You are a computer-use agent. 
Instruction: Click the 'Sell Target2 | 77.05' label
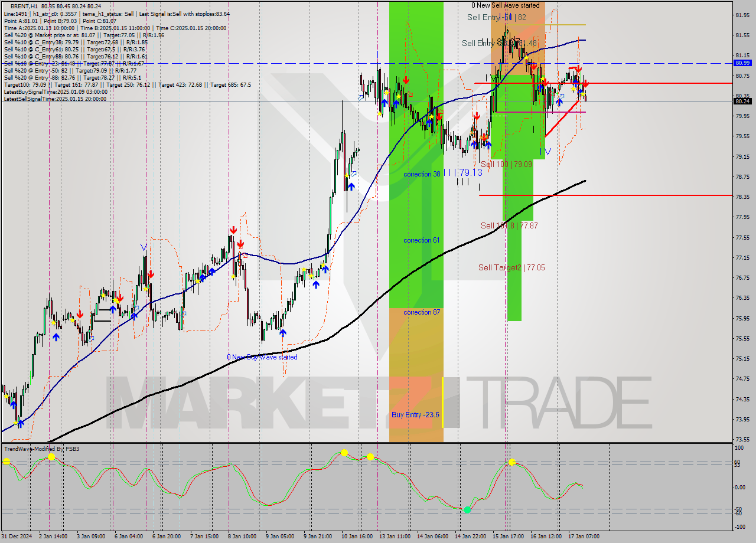point(511,267)
